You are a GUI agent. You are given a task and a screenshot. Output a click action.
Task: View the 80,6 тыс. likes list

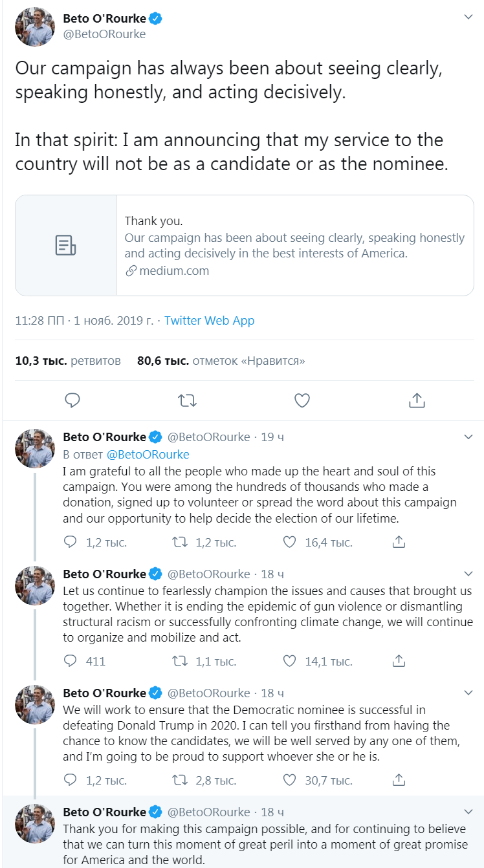click(x=221, y=361)
